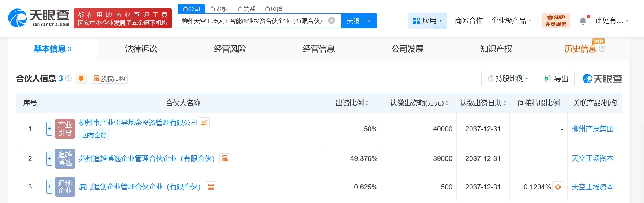Expand the 企业级产品 menu
Image resolution: width=644 pixels, height=203 pixels.
[511, 21]
